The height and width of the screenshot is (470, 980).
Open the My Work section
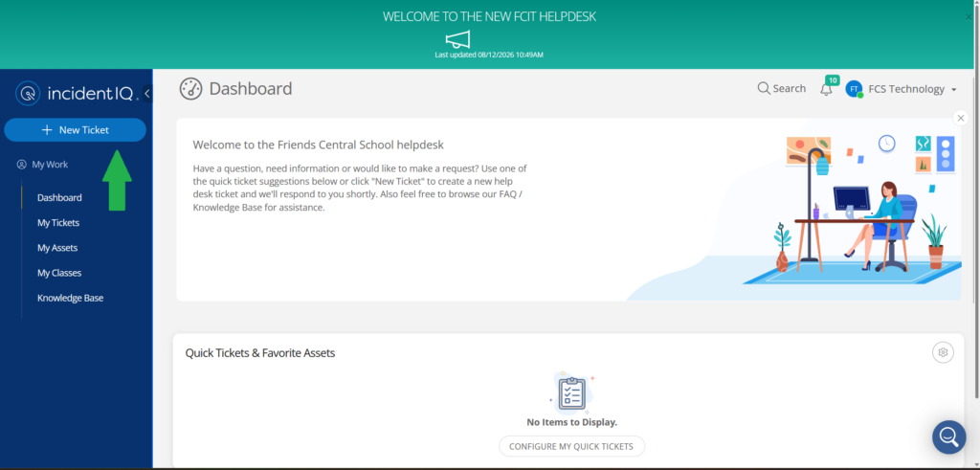[x=42, y=165]
